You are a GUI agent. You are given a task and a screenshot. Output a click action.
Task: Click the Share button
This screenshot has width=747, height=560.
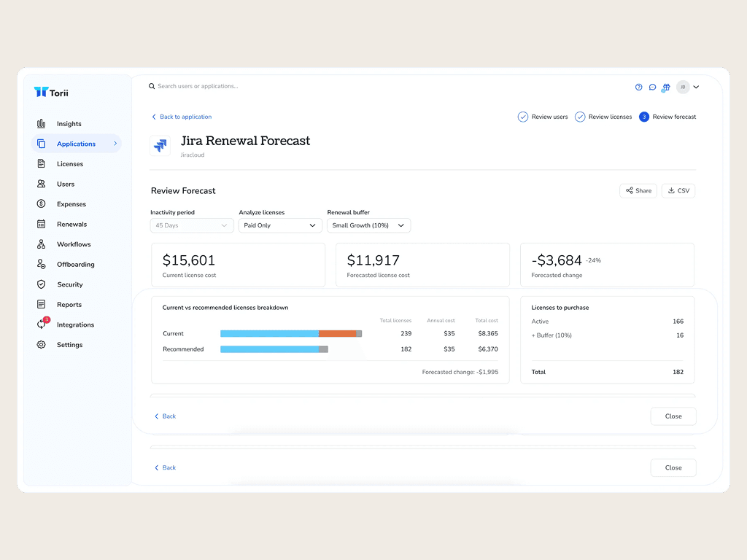point(638,190)
